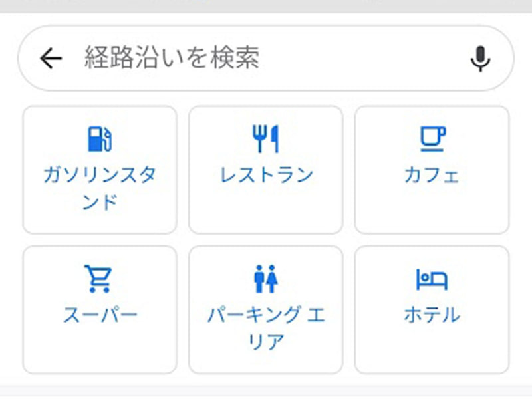The width and height of the screenshot is (532, 399).
Task: Tap the shopping cart icon
Action: pos(98,279)
